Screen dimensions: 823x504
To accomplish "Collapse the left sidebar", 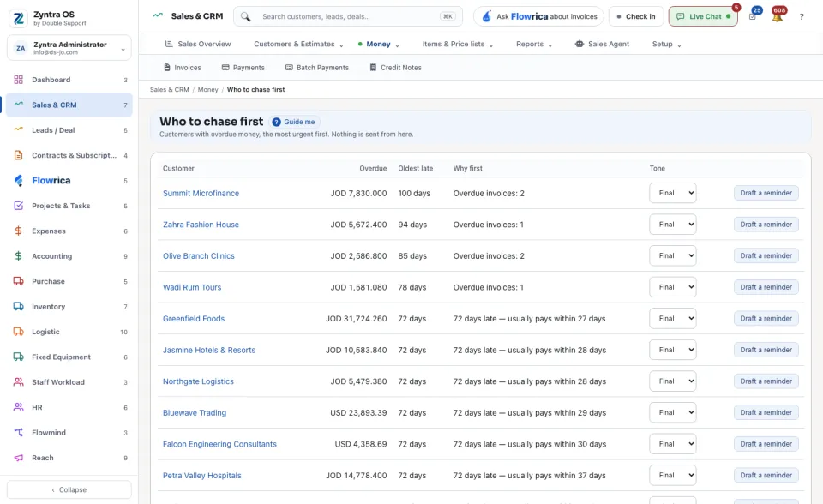I will [x=69, y=489].
